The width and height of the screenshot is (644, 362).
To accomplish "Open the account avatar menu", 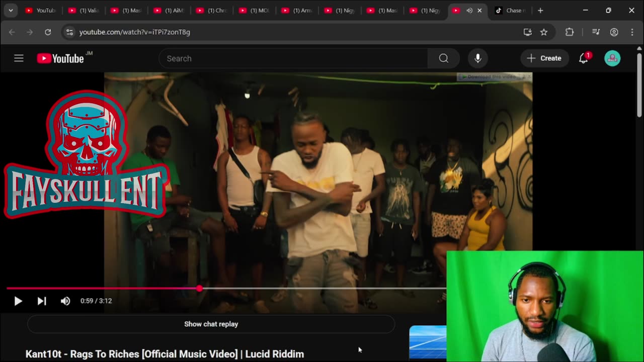I will 612,58.
